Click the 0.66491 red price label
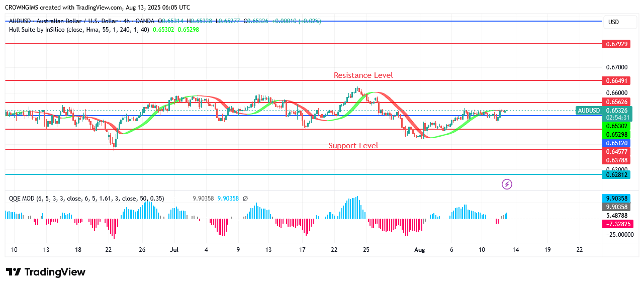This screenshot has width=644, height=287. pyautogui.click(x=616, y=80)
